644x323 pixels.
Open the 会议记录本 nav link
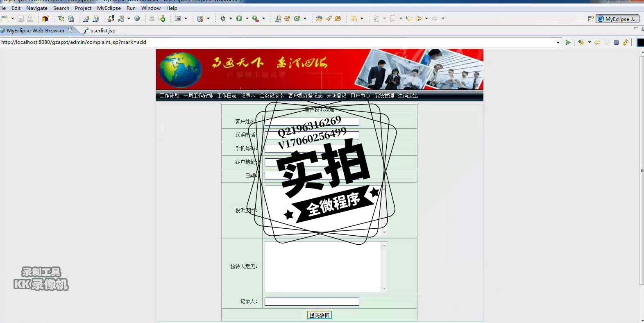coord(272,96)
